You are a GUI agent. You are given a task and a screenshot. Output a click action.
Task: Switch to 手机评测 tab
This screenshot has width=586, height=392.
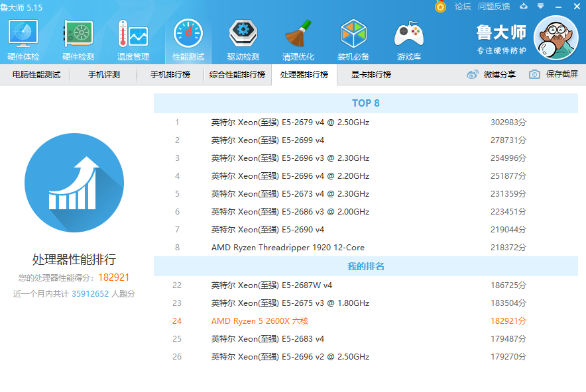pos(104,75)
